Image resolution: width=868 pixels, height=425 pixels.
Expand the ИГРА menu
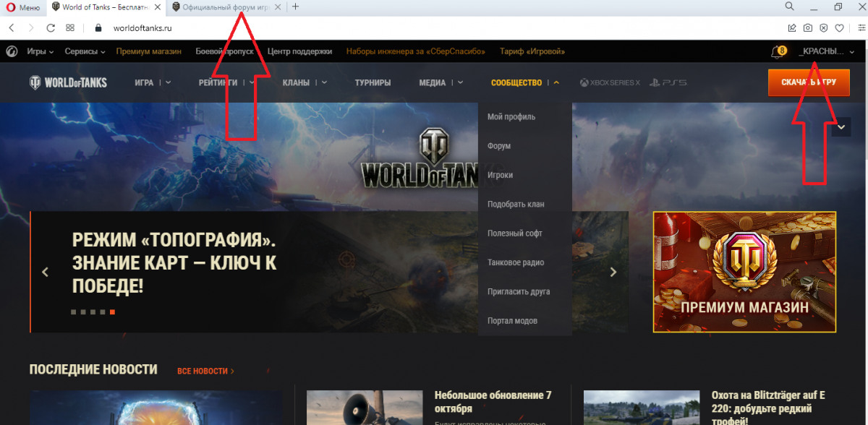click(x=153, y=82)
